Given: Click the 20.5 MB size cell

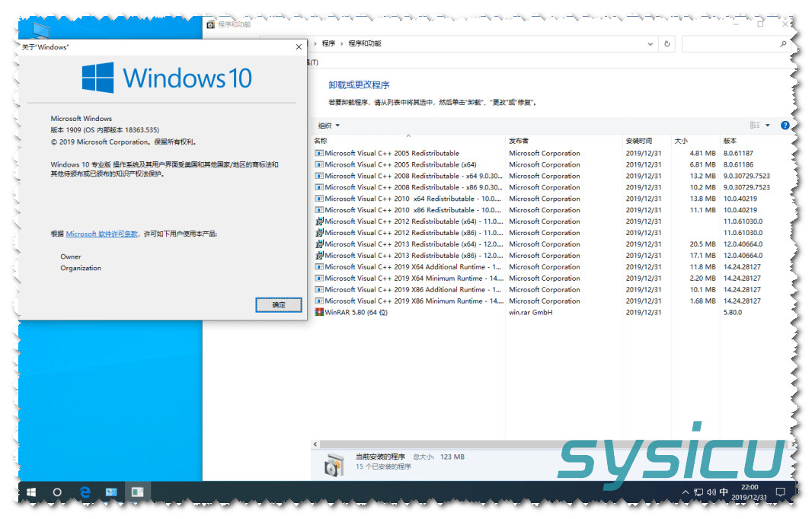Looking at the screenshot, I should click(702, 244).
